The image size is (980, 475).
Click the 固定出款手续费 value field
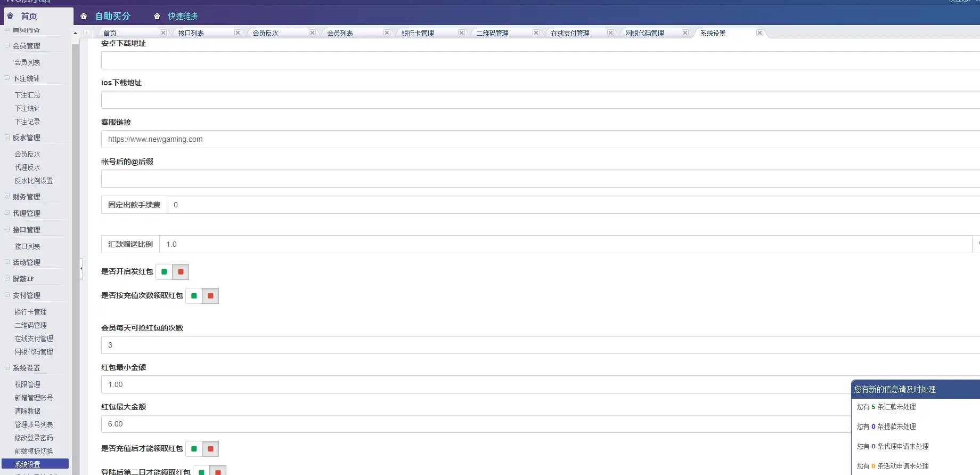573,205
